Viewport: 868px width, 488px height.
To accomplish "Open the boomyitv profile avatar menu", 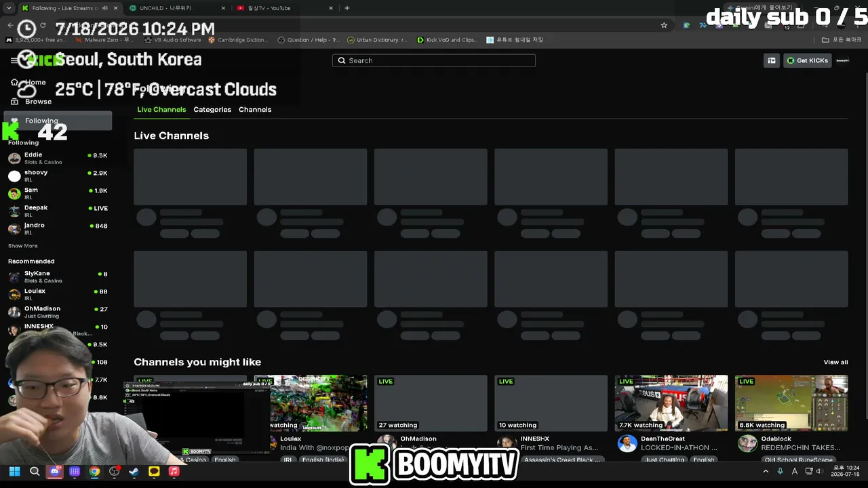I will point(842,60).
